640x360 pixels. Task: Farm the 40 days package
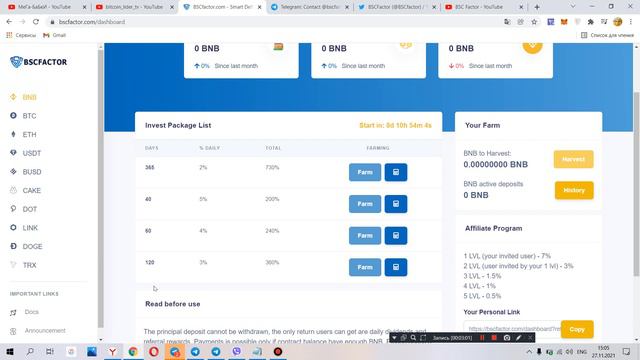click(365, 204)
